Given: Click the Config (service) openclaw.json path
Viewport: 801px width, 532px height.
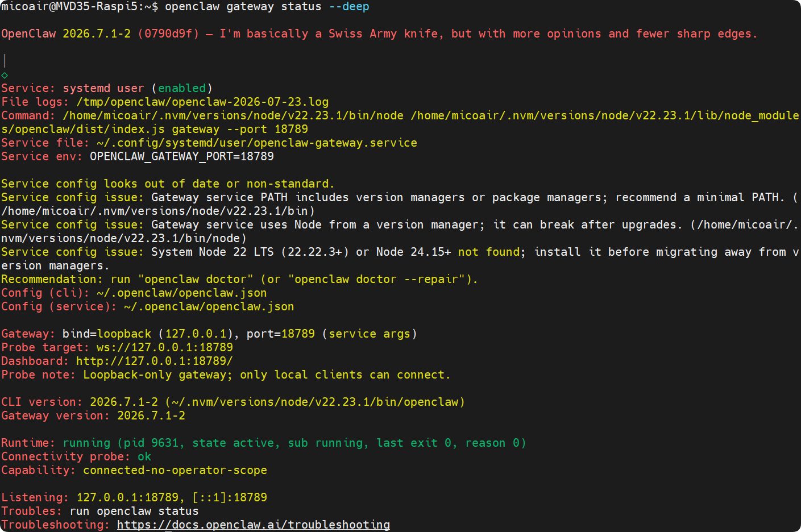Looking at the screenshot, I should (x=209, y=306).
